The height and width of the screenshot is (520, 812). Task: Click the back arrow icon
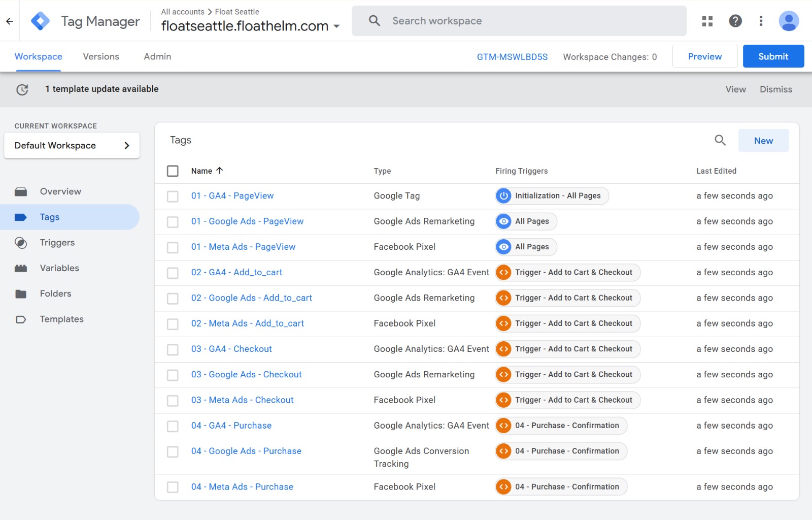(10, 21)
